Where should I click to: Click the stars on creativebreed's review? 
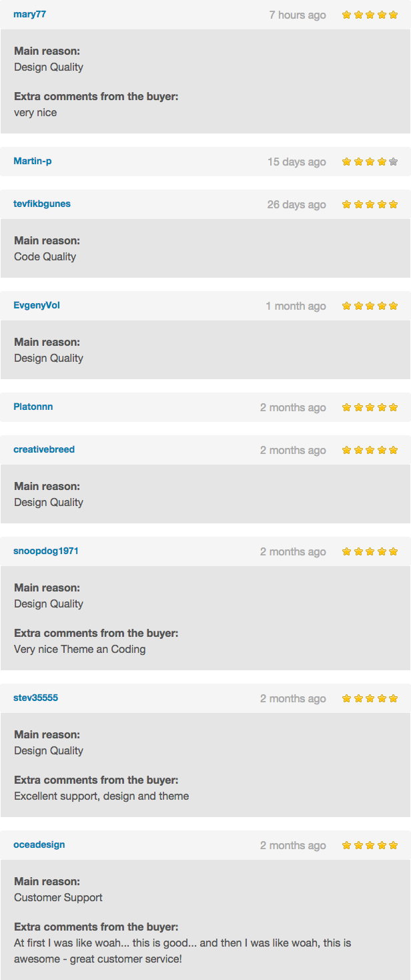pos(370,450)
